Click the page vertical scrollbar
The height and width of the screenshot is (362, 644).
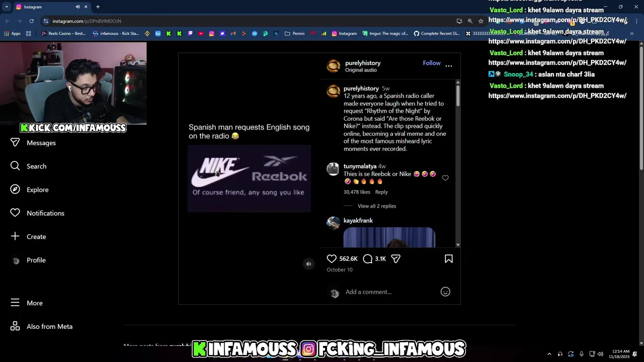[641, 108]
